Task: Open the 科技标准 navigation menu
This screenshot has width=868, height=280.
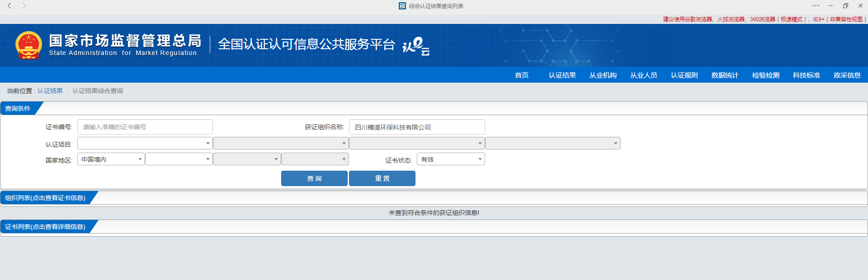Action: tap(807, 75)
